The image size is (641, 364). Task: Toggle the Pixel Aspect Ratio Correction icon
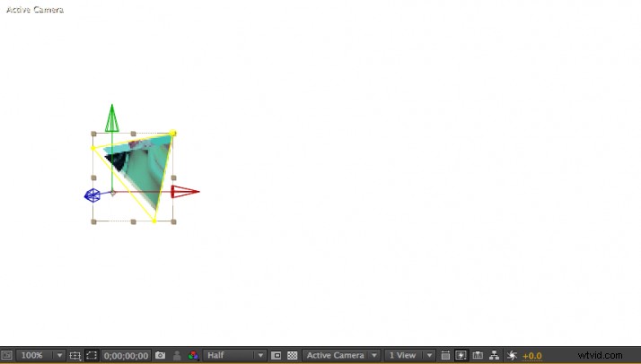pyautogui.click(x=445, y=355)
